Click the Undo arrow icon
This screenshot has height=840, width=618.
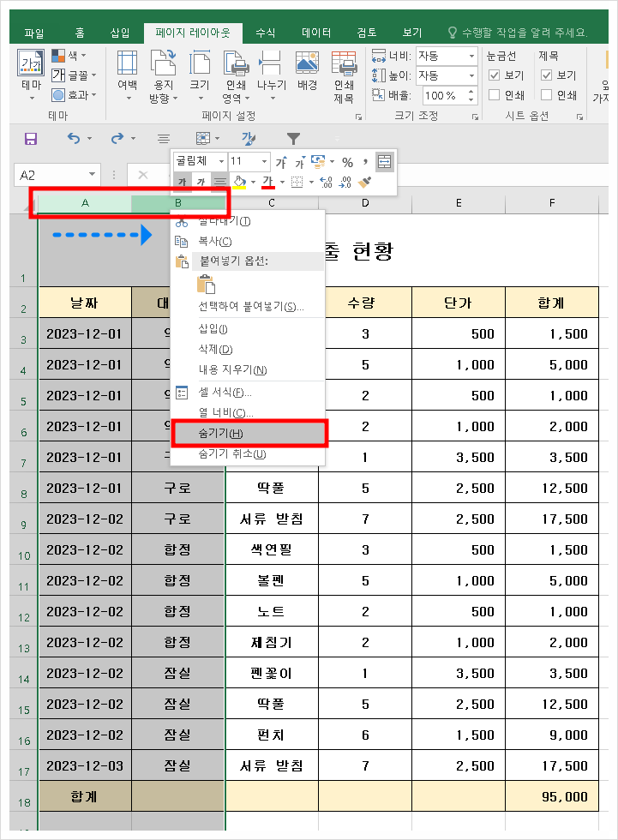[74, 139]
